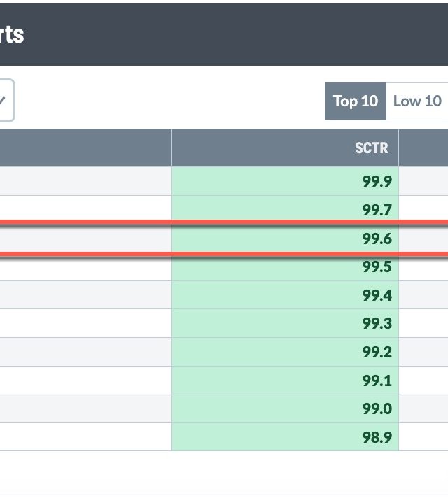This screenshot has width=448, height=498.
Task: Click the column header right of SCTR
Action: (423, 148)
